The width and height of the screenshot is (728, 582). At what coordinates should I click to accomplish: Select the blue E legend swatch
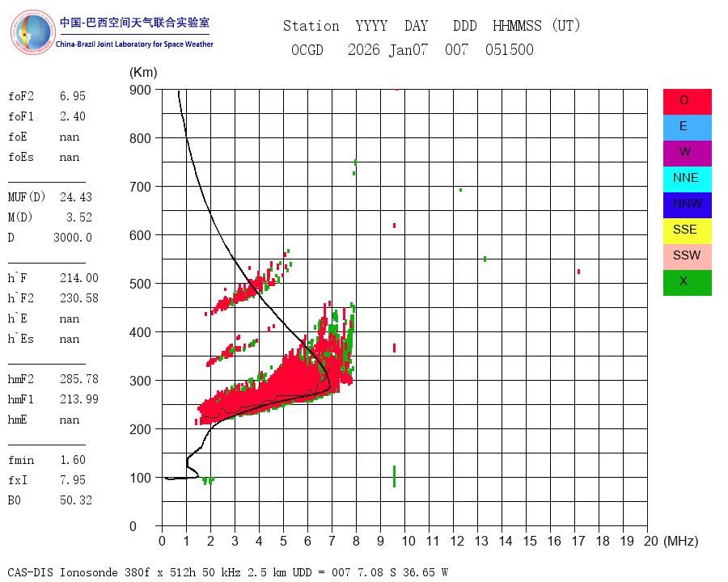pos(687,128)
